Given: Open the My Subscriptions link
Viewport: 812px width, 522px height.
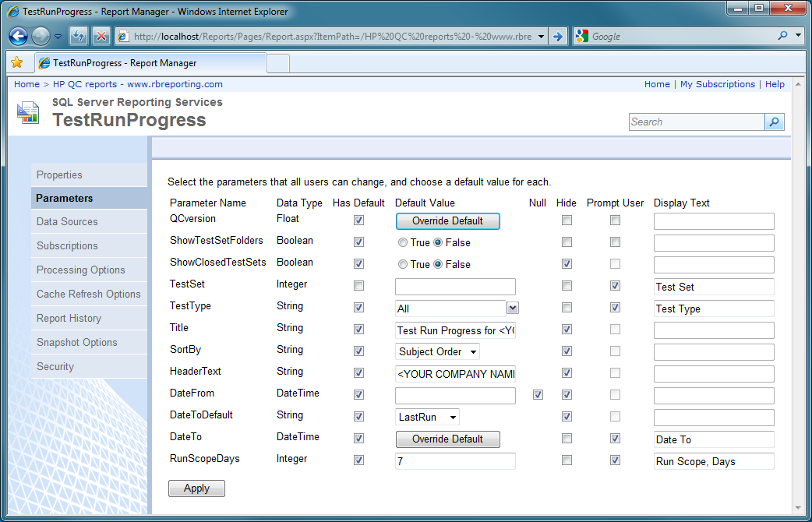Looking at the screenshot, I should coord(717,83).
